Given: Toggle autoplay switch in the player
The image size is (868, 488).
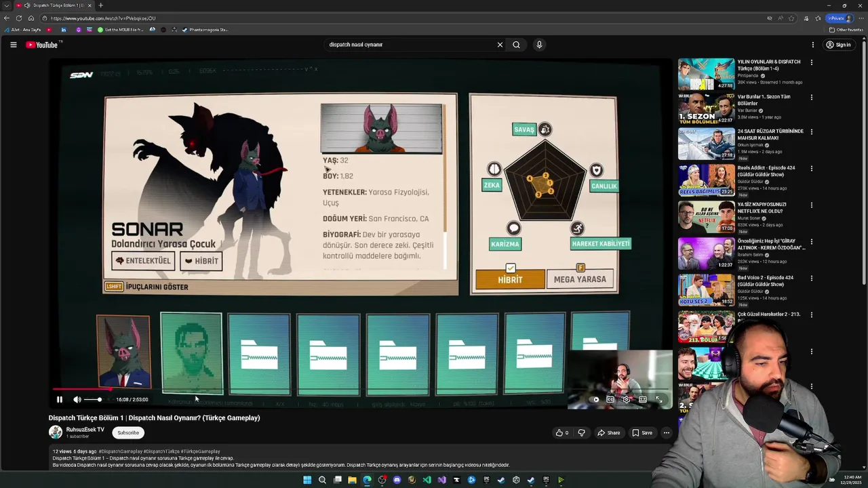Looking at the screenshot, I should click(x=595, y=400).
